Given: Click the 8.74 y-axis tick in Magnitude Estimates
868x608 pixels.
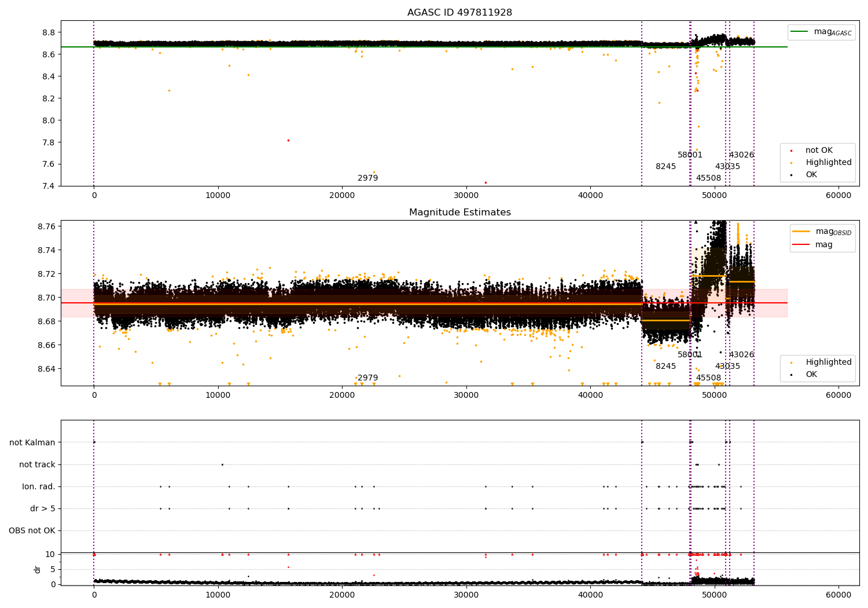Looking at the screenshot, I should (46, 251).
